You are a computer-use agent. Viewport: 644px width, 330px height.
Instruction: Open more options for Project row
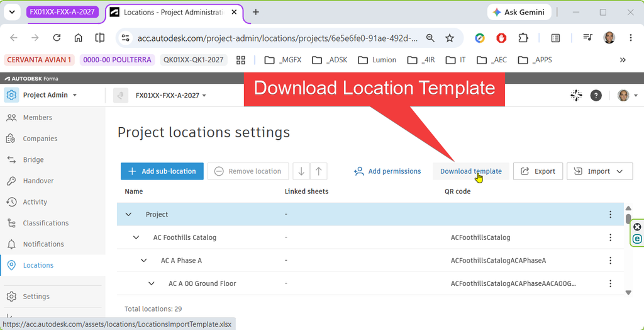(x=610, y=214)
